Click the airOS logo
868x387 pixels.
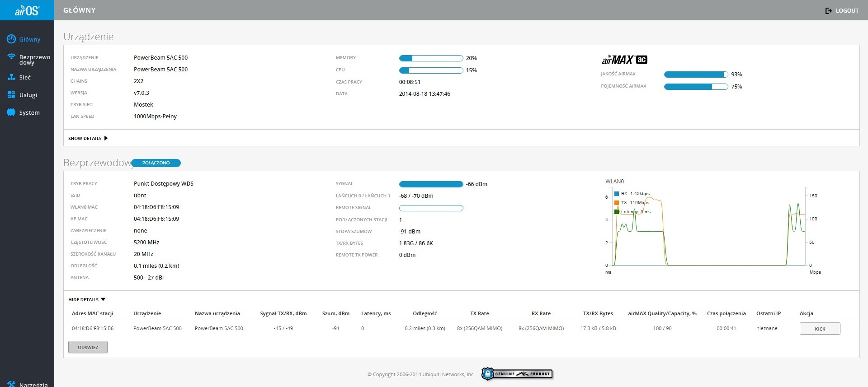pyautogui.click(x=27, y=10)
